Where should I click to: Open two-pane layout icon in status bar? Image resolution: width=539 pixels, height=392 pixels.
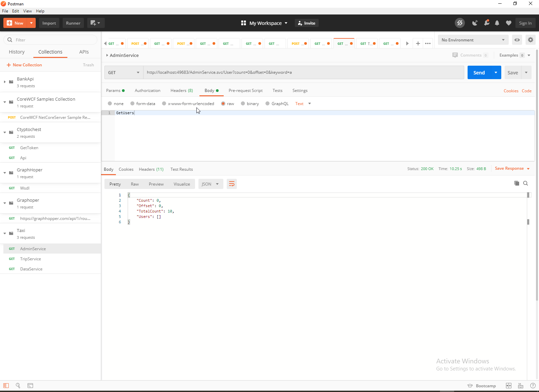tap(509, 386)
